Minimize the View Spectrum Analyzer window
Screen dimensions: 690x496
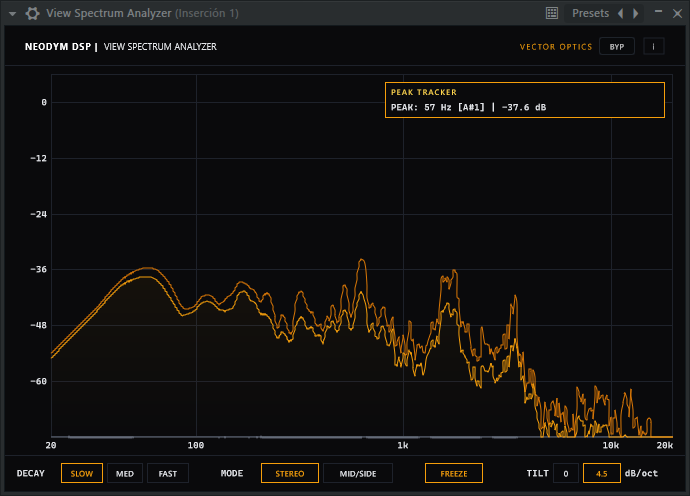click(x=658, y=12)
